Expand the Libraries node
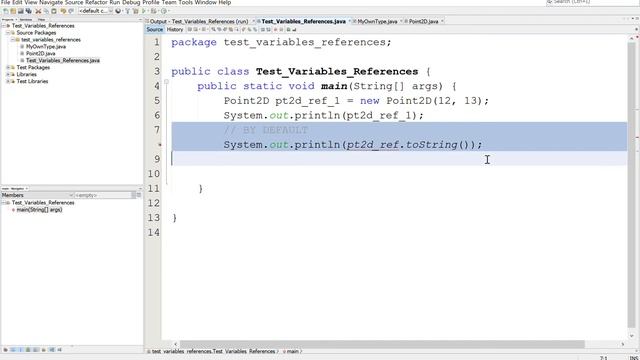Image resolution: width=640 pixels, height=360 pixels. 8,74
